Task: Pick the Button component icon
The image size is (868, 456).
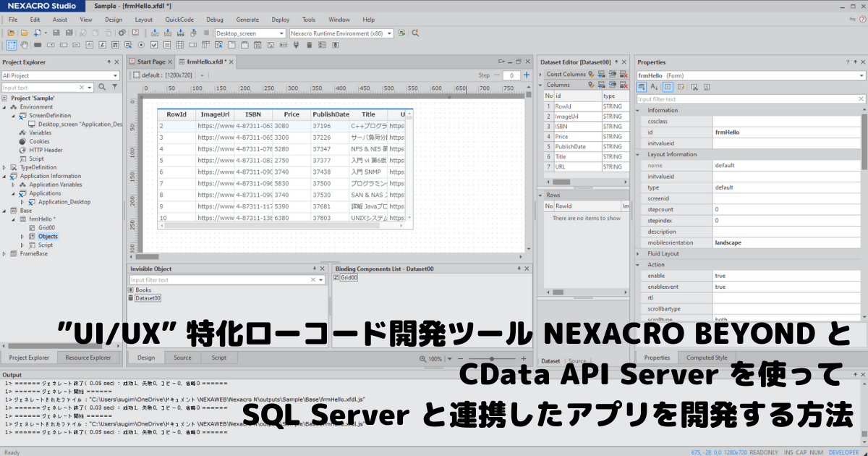Action: (x=37, y=45)
